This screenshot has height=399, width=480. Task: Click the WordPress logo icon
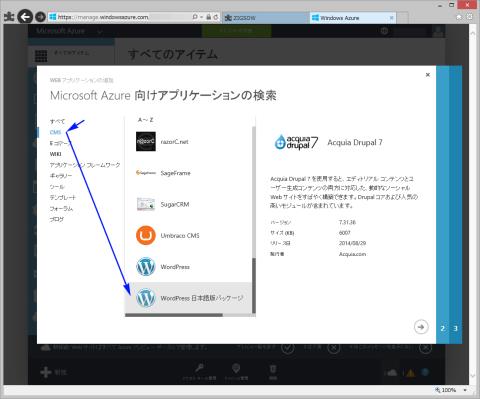146,267
